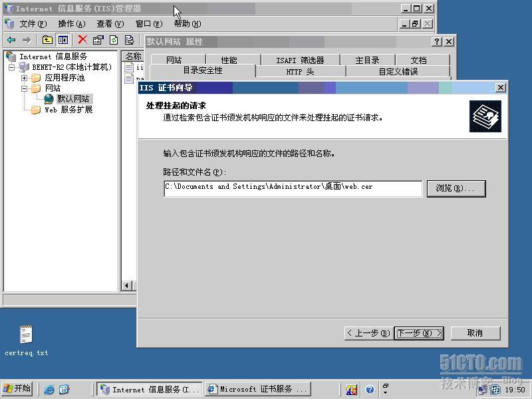Image resolution: width=532 pixels, height=399 pixels.
Task: Select the 应用程序池 folder
Action: click(65, 78)
